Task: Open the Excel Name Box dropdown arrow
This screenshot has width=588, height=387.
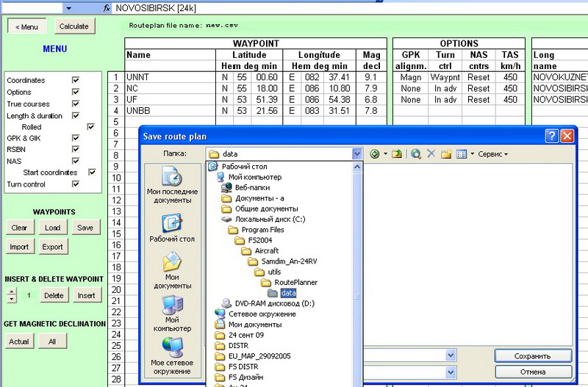Action: point(68,7)
